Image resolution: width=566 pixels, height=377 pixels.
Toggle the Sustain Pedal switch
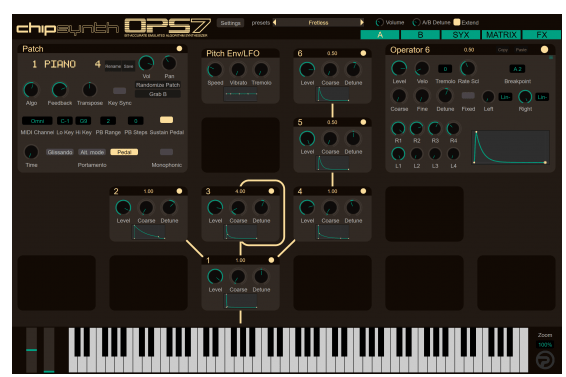pyautogui.click(x=166, y=120)
